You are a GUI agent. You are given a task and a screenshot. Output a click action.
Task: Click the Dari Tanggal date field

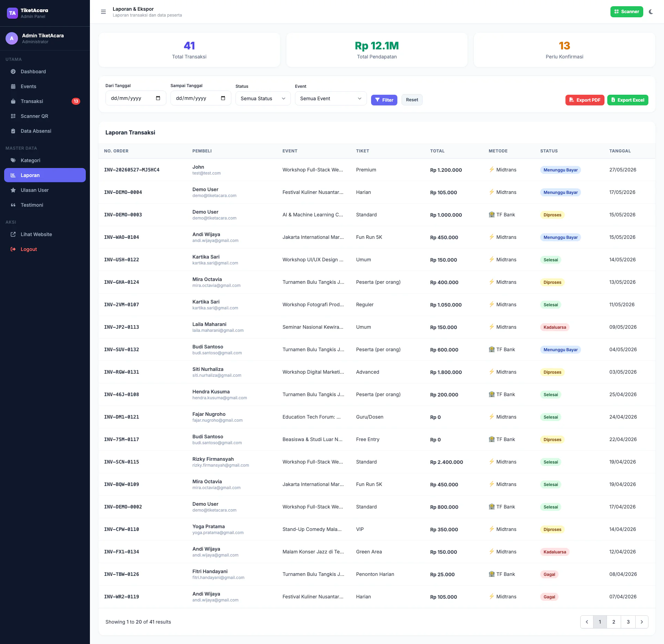pos(136,98)
